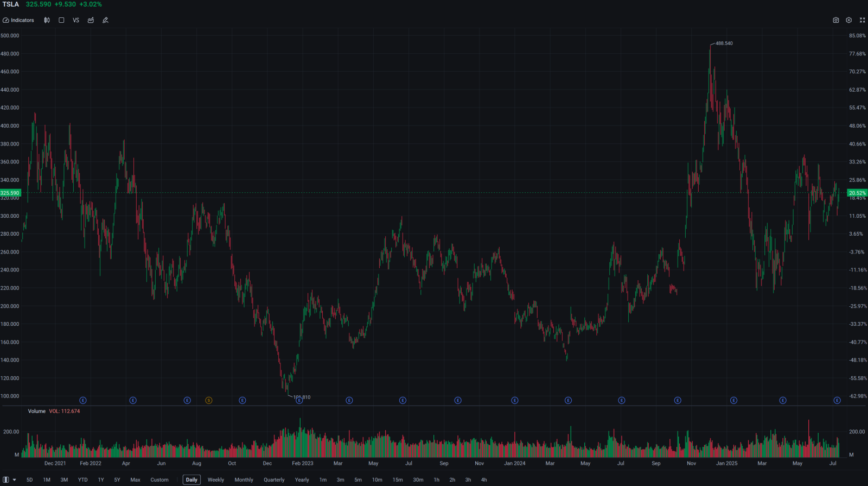Open chart settings gear icon
This screenshot has height=486, width=868.
pyautogui.click(x=849, y=20)
